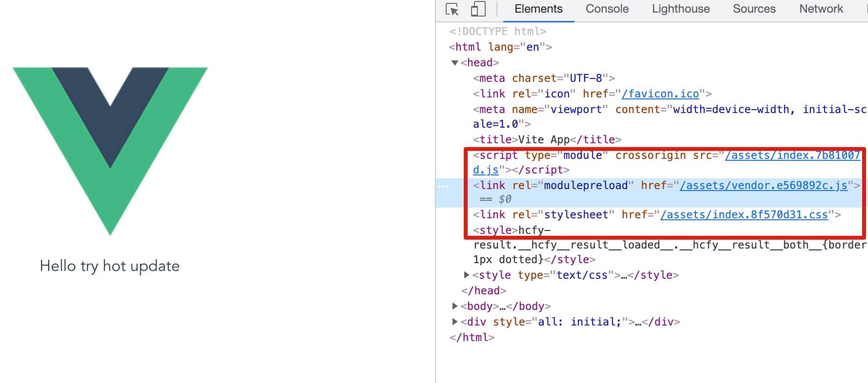Select the meta name viewport node

[669, 116]
